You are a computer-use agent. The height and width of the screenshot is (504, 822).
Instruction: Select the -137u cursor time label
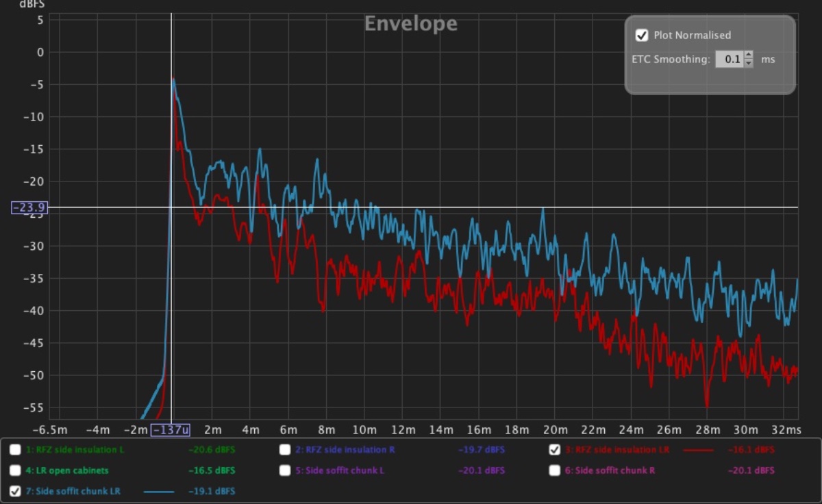coord(171,430)
